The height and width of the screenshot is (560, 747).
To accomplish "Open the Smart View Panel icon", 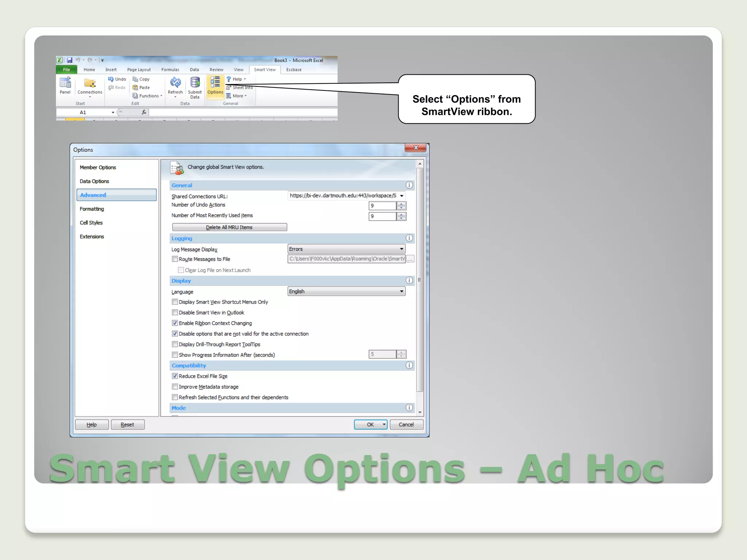I will [x=65, y=82].
